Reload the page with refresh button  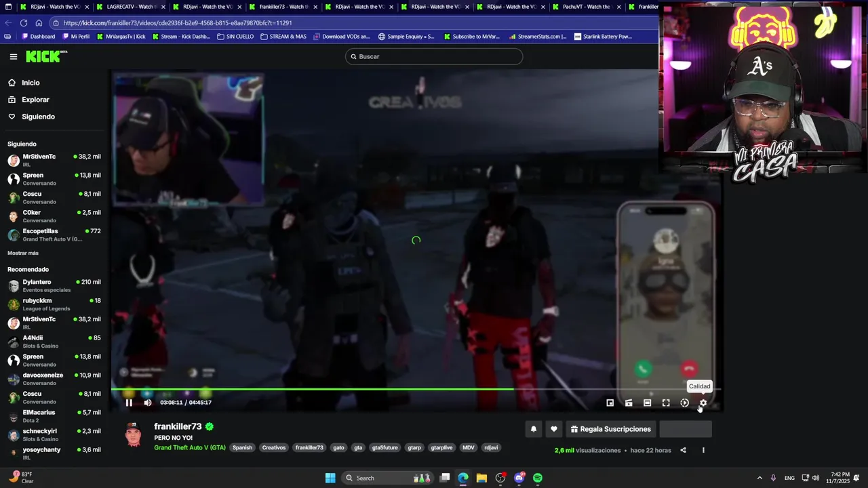[24, 22]
